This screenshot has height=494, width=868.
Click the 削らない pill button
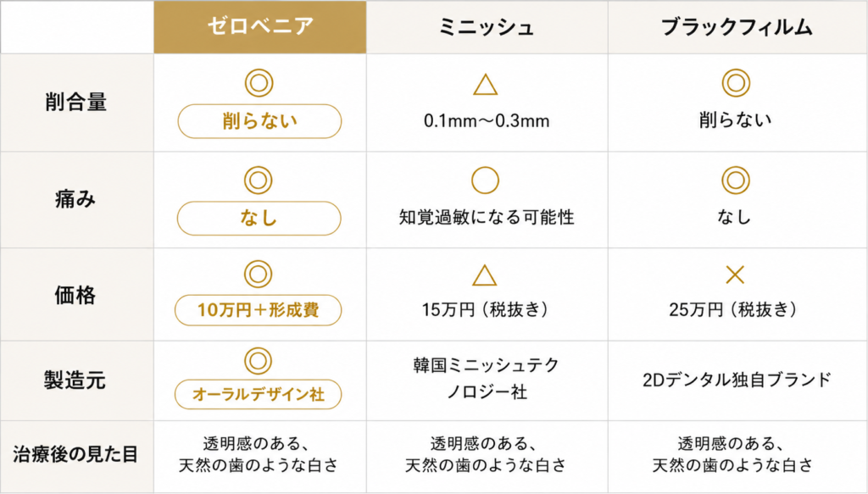(x=259, y=121)
